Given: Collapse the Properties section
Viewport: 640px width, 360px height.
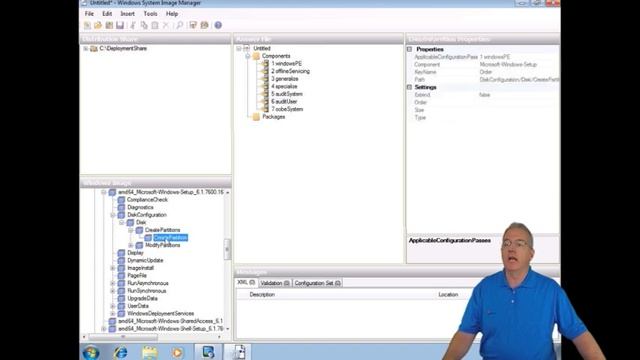Looking at the screenshot, I should tap(409, 49).
